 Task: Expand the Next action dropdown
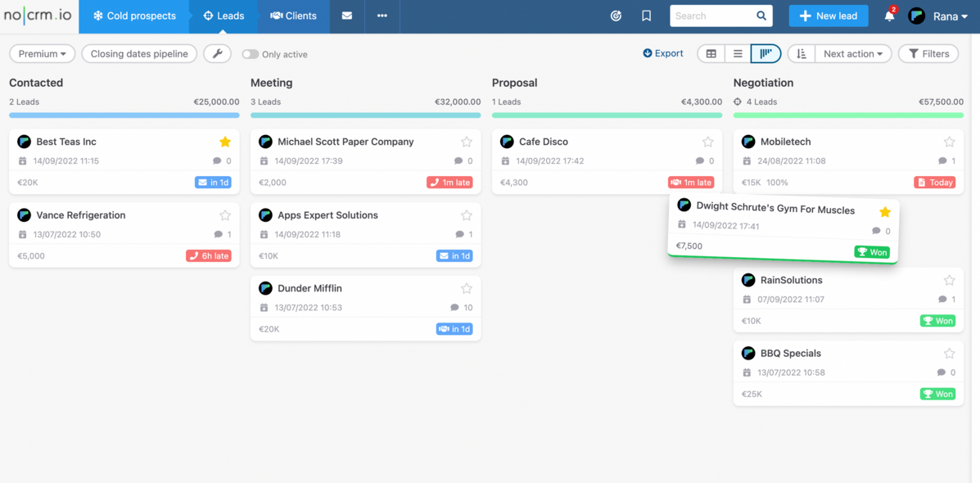[x=852, y=53]
